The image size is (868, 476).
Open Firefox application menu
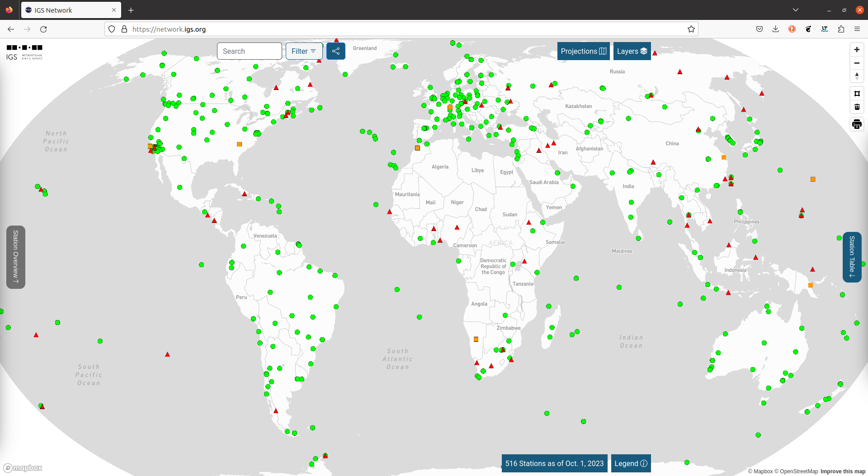(857, 29)
